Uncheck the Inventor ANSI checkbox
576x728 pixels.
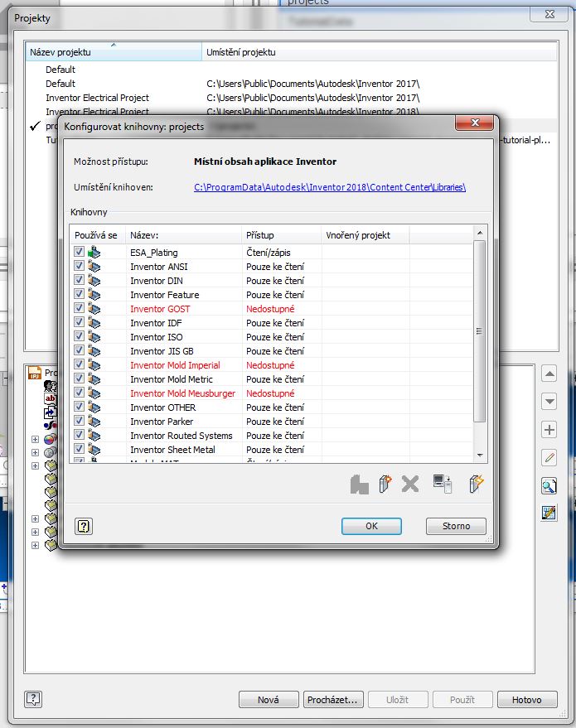79,266
